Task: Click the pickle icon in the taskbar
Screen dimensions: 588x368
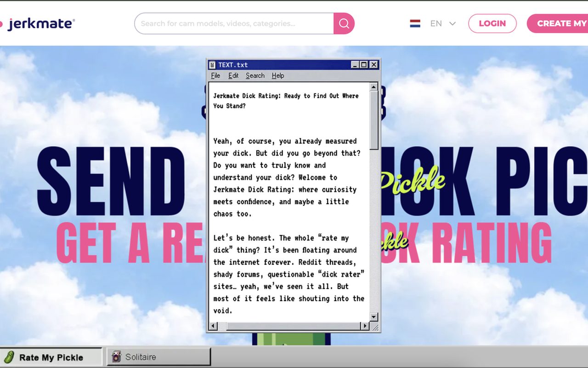Action: click(x=8, y=357)
